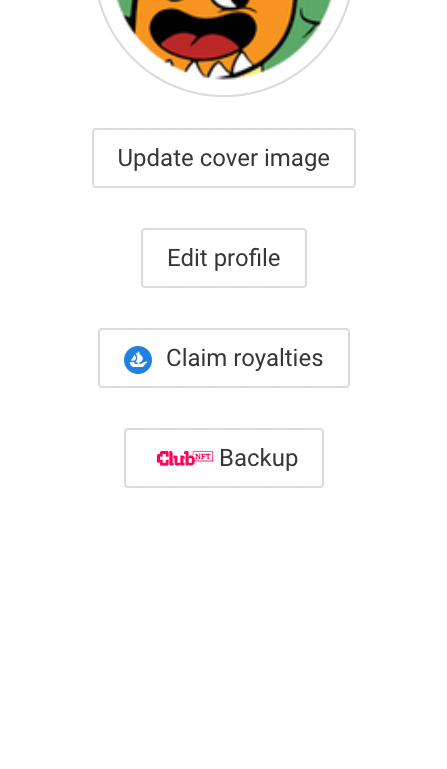Tap the NFT badge in the ClubNFT logo
The width and height of the screenshot is (447, 769).
pyautogui.click(x=204, y=457)
